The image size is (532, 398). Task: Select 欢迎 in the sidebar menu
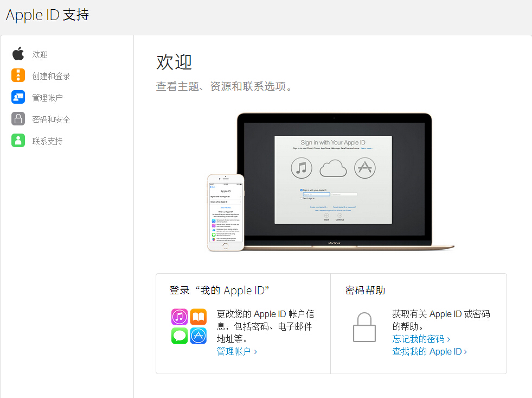coord(40,54)
